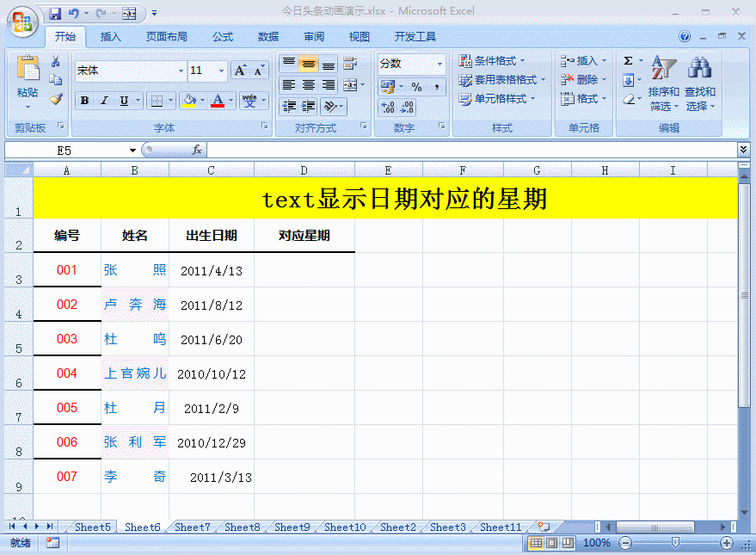This screenshot has width=756, height=555.
Task: Toggle italic formatting
Action: (x=104, y=101)
